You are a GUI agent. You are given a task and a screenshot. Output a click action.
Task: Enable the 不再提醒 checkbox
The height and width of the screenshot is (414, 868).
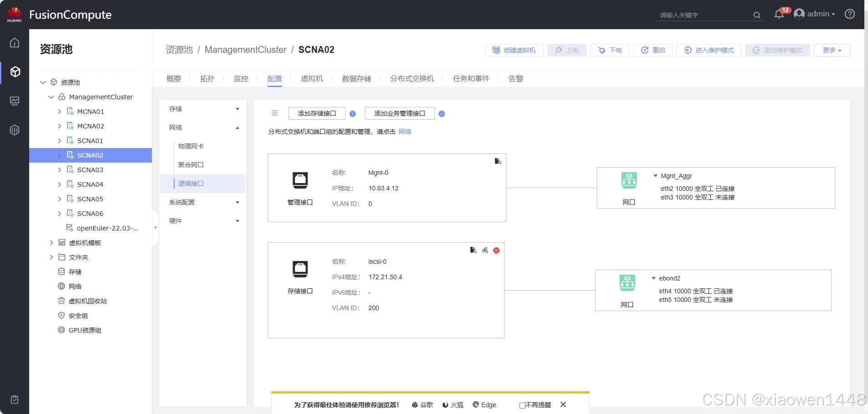[522, 405]
